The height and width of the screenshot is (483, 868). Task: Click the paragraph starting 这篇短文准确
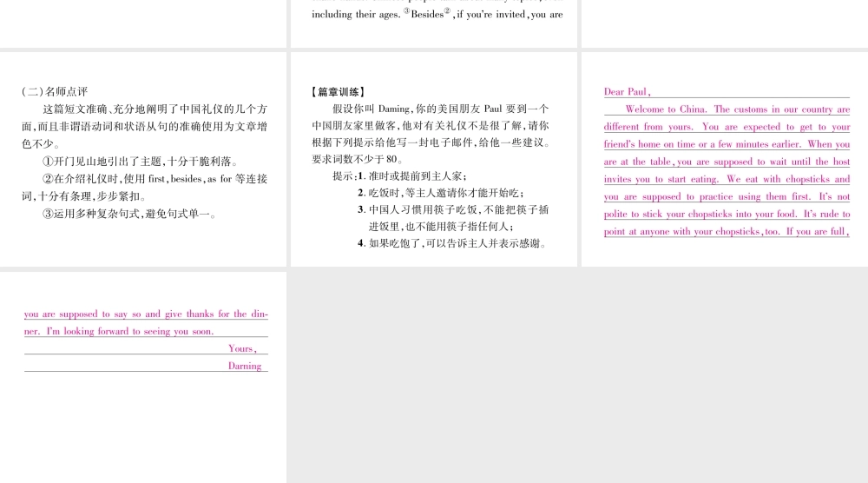coord(144,126)
